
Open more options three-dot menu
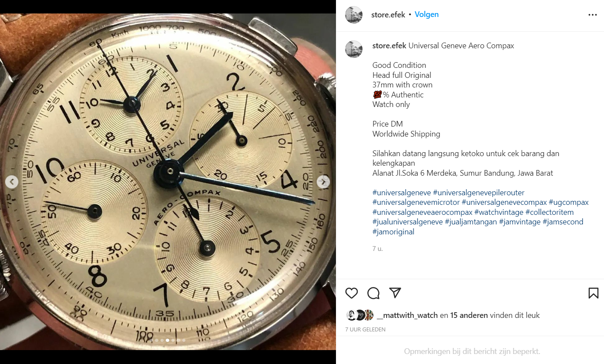pos(593,15)
